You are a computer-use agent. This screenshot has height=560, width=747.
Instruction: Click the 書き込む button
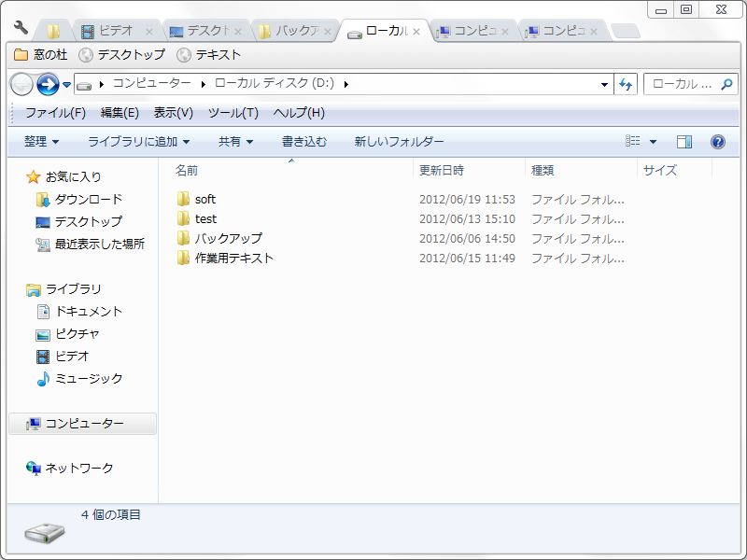[304, 142]
